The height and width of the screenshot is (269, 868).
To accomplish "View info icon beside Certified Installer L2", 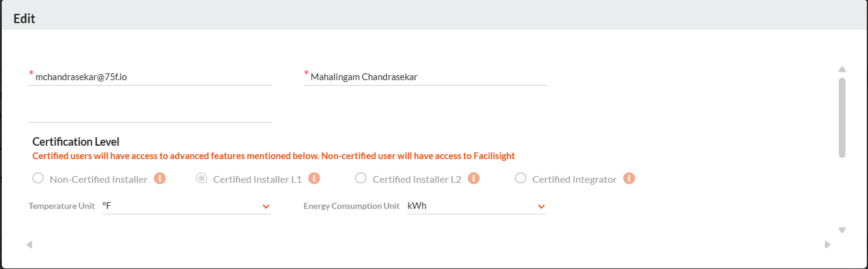I will (474, 179).
